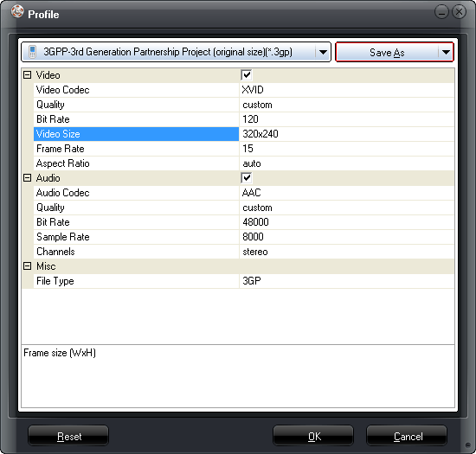Select the Sample Rate row
The height and width of the screenshot is (454, 476).
click(244, 237)
